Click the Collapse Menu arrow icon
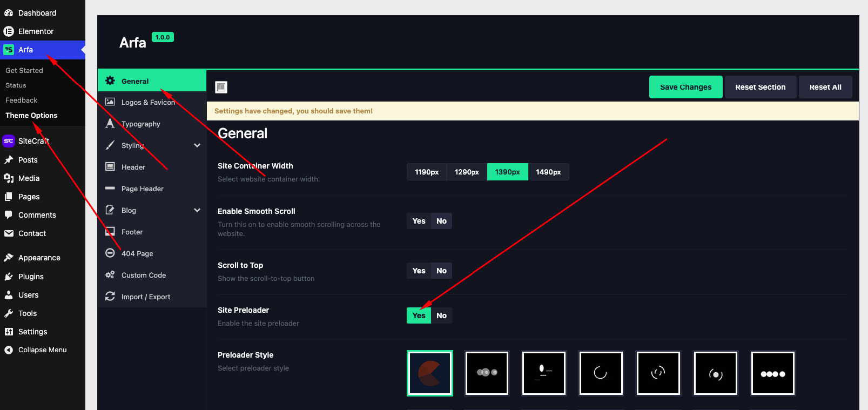868x410 pixels. 9,350
